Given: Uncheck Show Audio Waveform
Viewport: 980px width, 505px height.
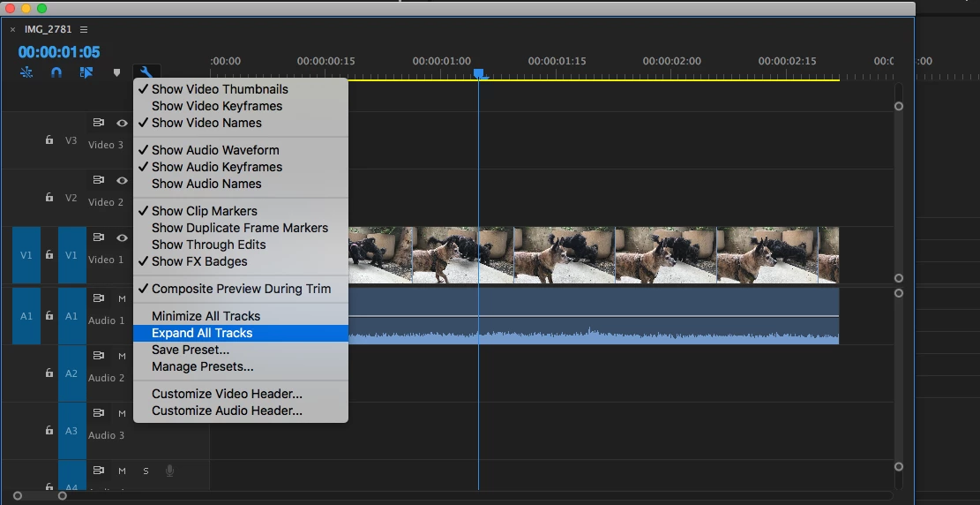Looking at the screenshot, I should coord(241,150).
